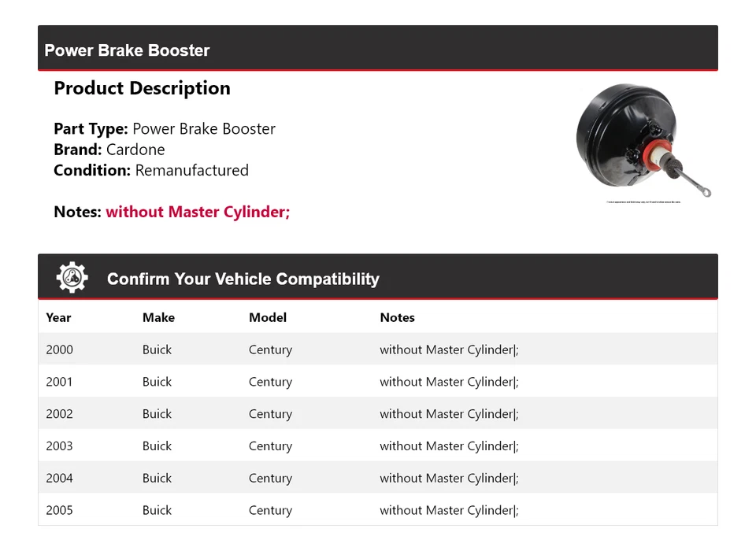Image resolution: width=756 pixels, height=551 pixels.
Task: Click the Confirm Your Vehicle Compatibility title
Action: coord(243,279)
